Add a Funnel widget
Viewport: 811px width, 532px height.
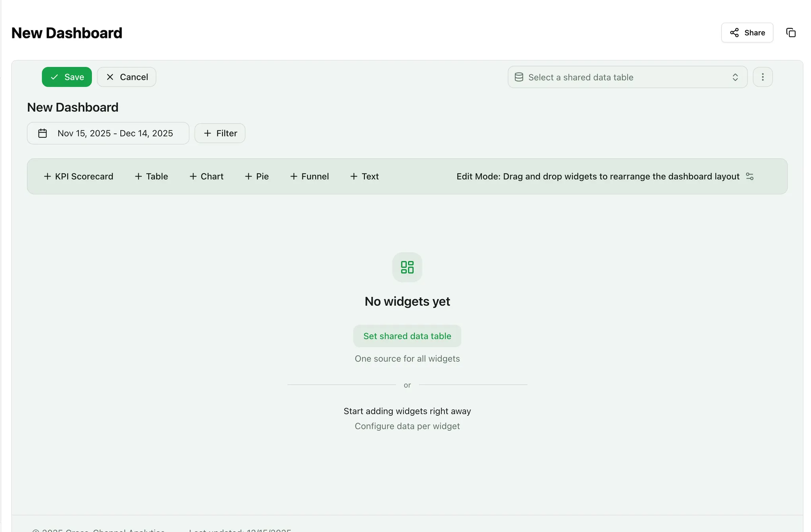[x=309, y=177]
